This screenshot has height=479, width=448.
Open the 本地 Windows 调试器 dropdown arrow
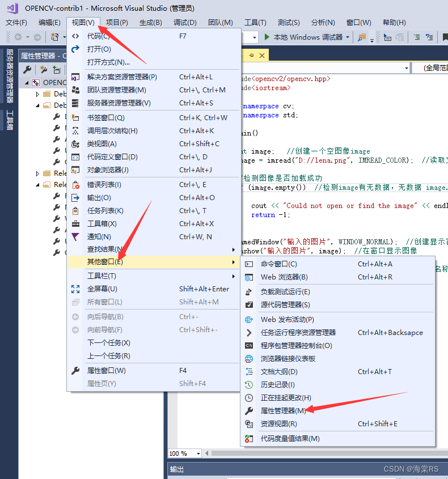pyautogui.click(x=348, y=37)
